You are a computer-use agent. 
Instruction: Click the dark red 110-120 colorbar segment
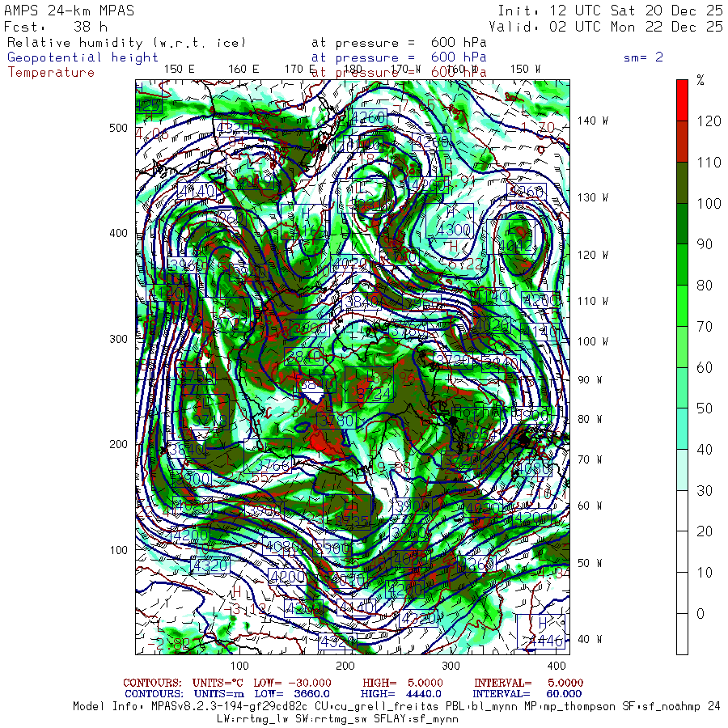click(x=682, y=142)
